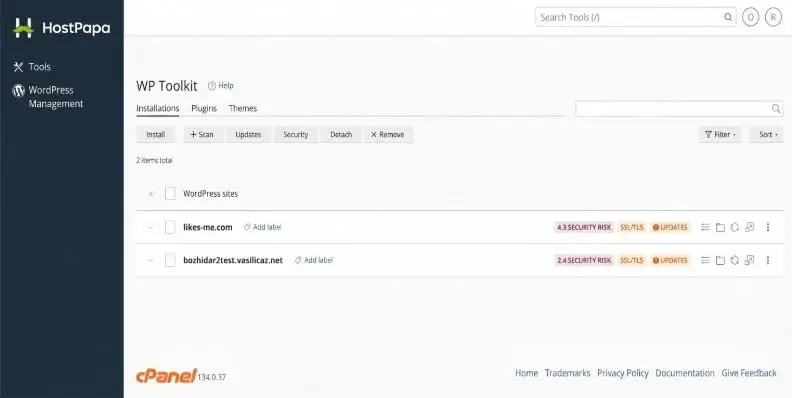The image size is (792, 398).
Task: Open the HostPapa logo home link
Action: point(61,28)
